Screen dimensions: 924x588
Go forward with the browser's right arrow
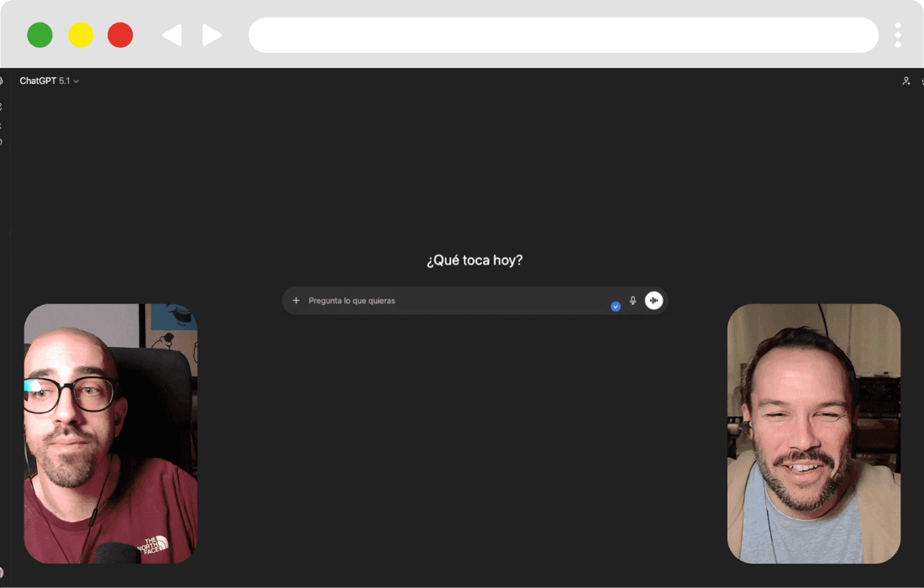212,34
